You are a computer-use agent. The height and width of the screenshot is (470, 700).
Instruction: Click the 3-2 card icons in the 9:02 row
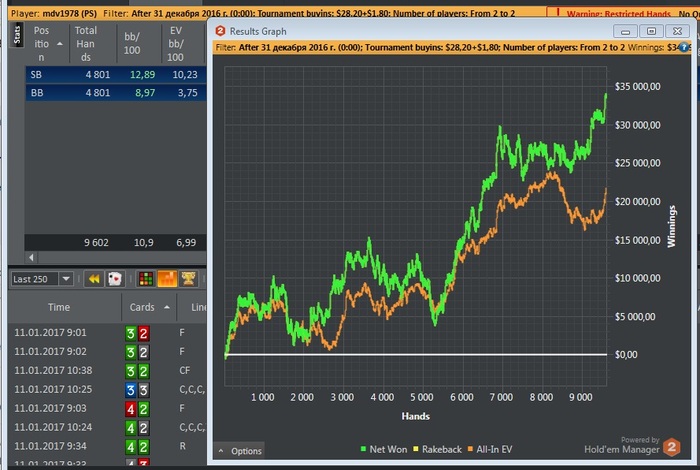tap(137, 352)
